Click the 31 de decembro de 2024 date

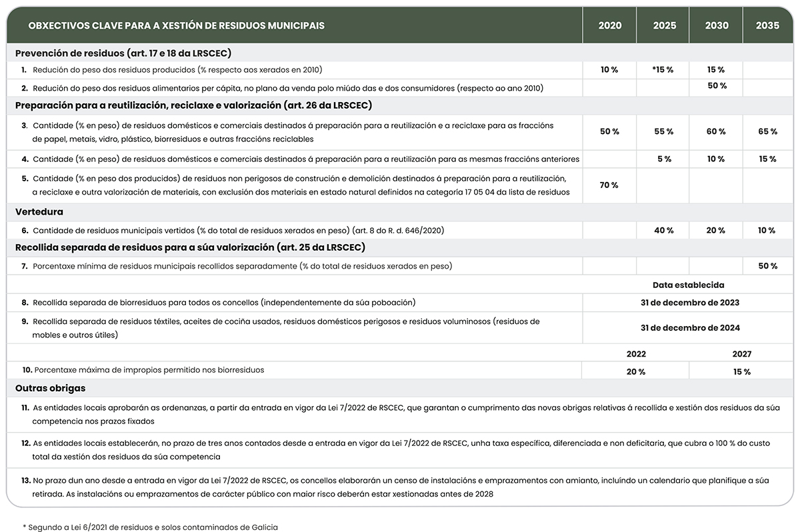click(690, 327)
